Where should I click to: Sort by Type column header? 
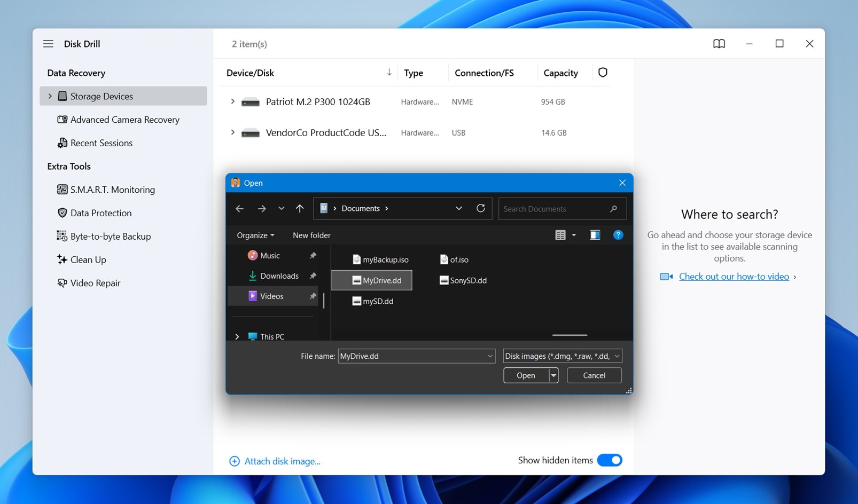(x=414, y=73)
